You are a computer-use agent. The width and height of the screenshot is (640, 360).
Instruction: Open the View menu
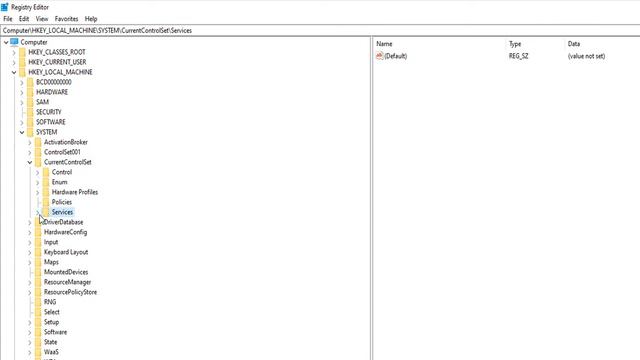coord(42,19)
